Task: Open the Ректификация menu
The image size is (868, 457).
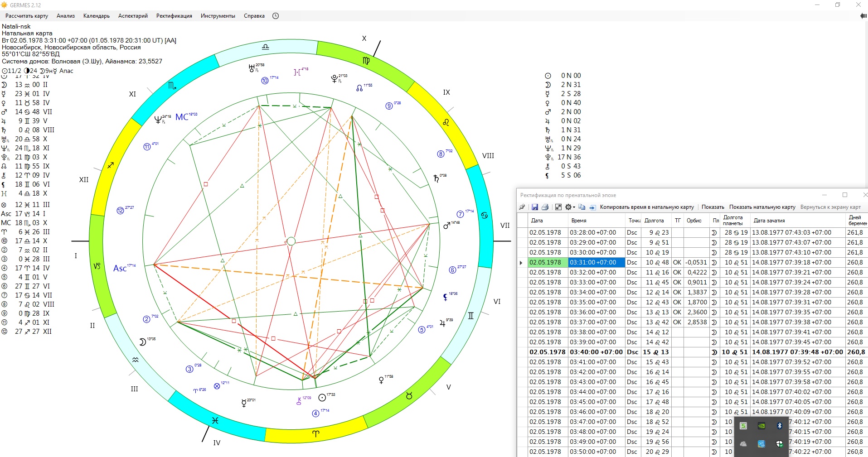Action: 174,16
